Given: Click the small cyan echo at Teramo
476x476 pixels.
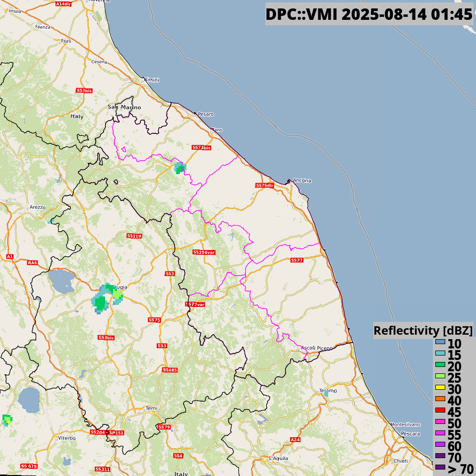Looking at the screenshot, I should coord(326,393).
